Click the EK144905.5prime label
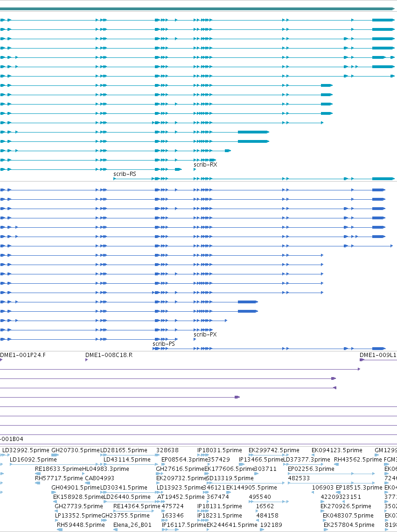This screenshot has height=532, width=397. (x=251, y=488)
